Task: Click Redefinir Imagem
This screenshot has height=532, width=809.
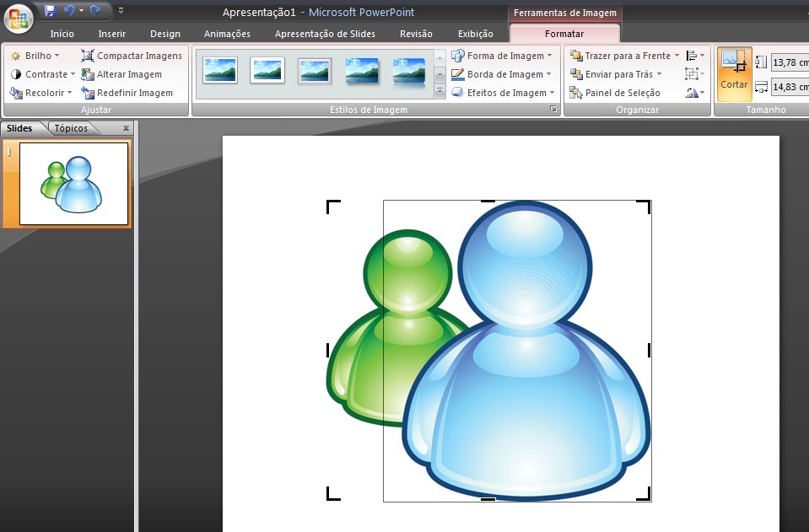Action: pos(127,93)
